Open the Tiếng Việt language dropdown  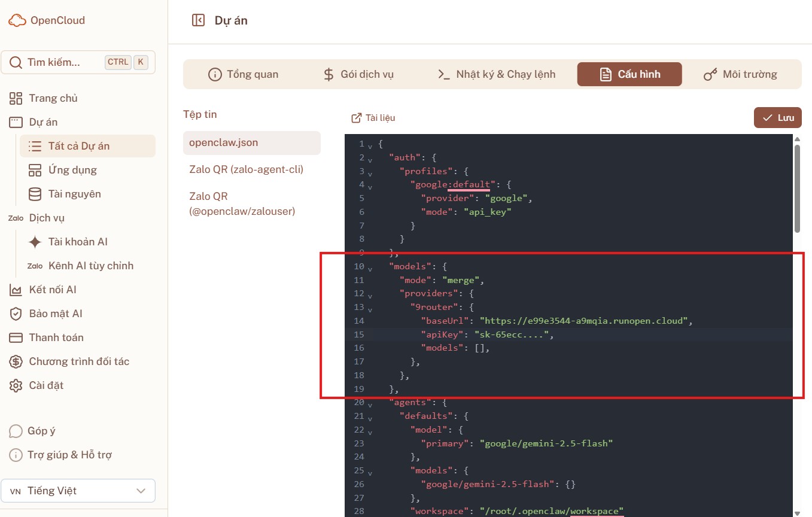tap(78, 491)
